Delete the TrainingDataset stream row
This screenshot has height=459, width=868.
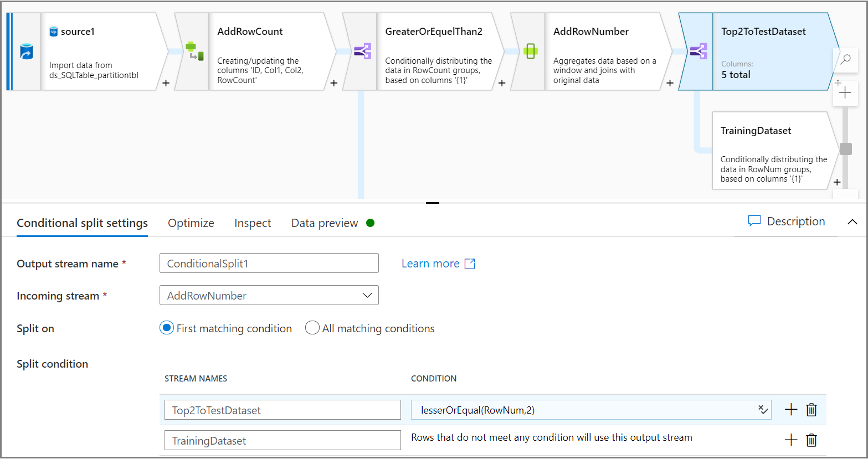click(811, 440)
